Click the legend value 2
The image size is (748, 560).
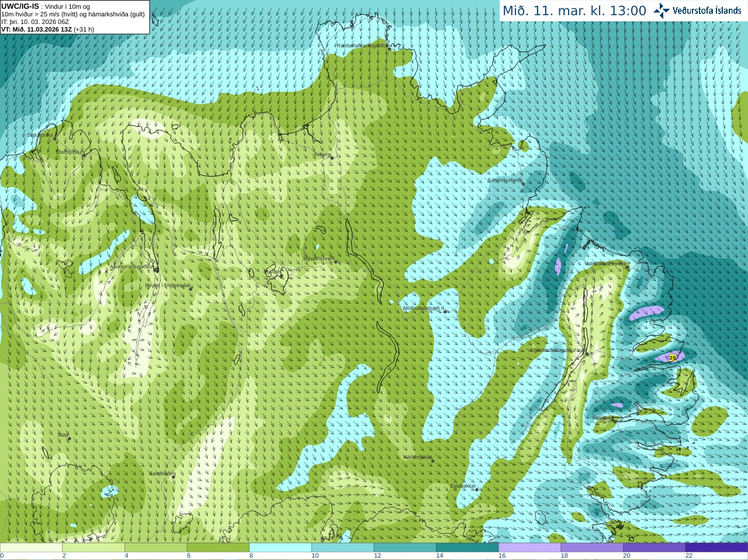point(64,556)
